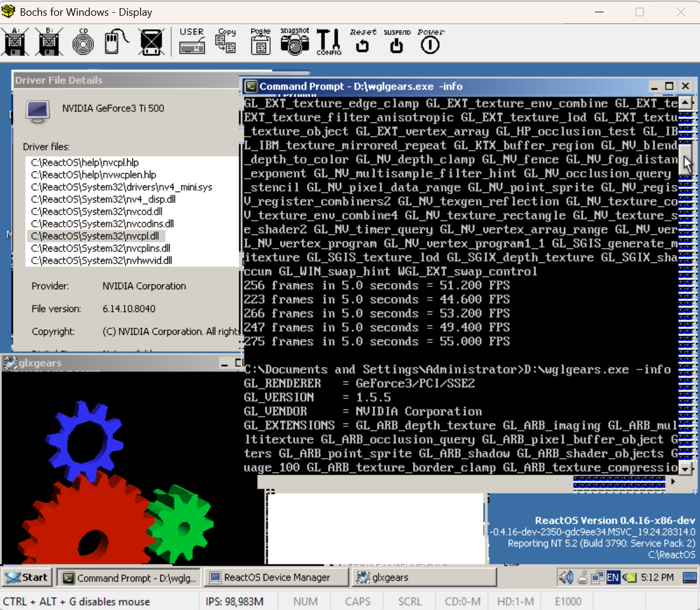Click the floppy drive B: icon

(49, 42)
